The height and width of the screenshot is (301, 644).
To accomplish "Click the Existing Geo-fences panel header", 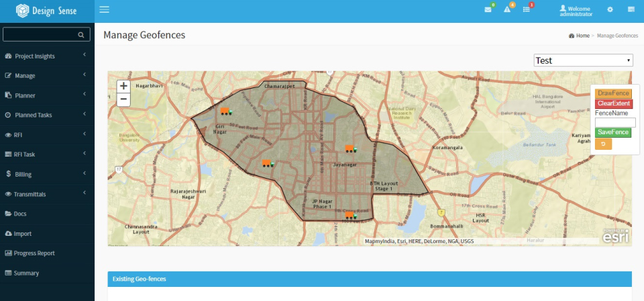I will (370, 279).
